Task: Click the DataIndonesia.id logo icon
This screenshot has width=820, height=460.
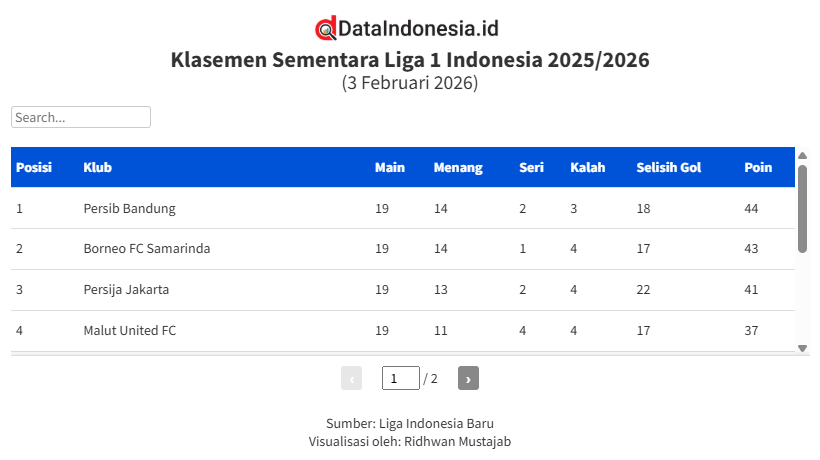Action: coord(326,29)
